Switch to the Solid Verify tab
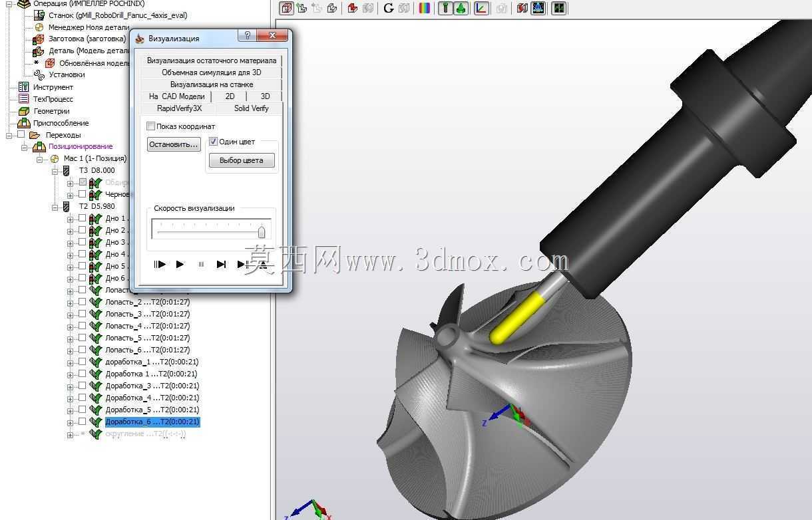 point(251,108)
